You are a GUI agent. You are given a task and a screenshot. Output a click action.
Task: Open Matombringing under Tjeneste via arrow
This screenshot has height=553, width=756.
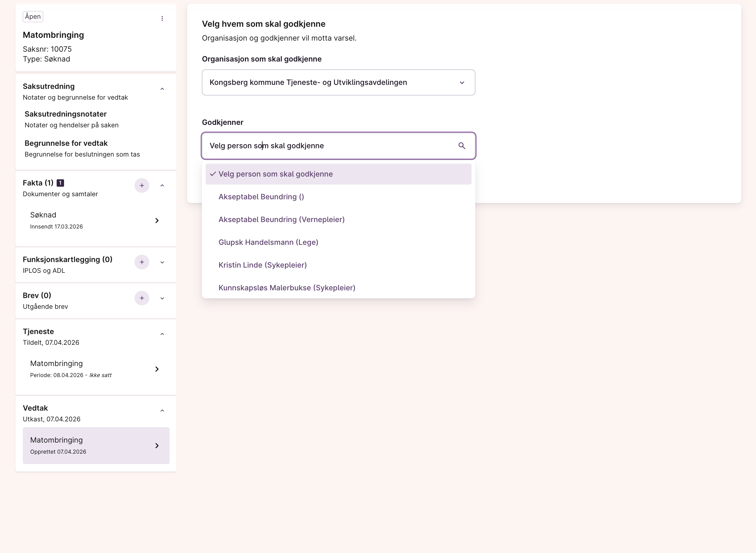pyautogui.click(x=157, y=369)
